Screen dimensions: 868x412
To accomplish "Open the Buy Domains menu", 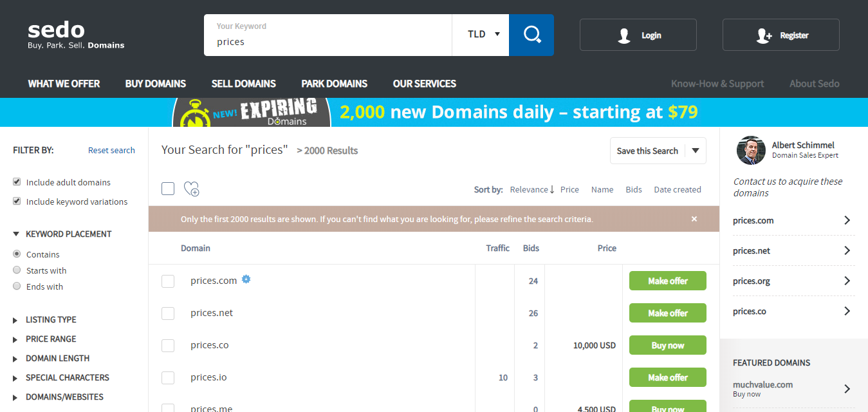I will [155, 84].
